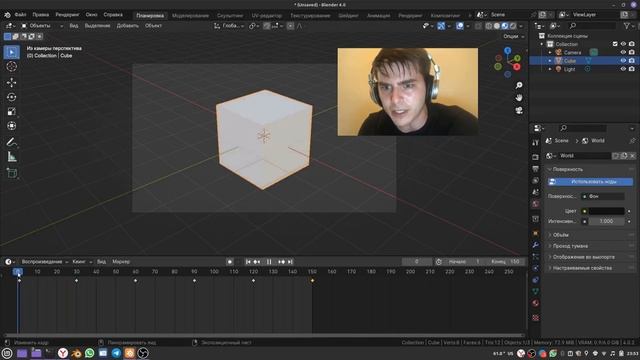Expand the Volume (Объём) panel
Screen dimensions: 640x360
point(591,235)
